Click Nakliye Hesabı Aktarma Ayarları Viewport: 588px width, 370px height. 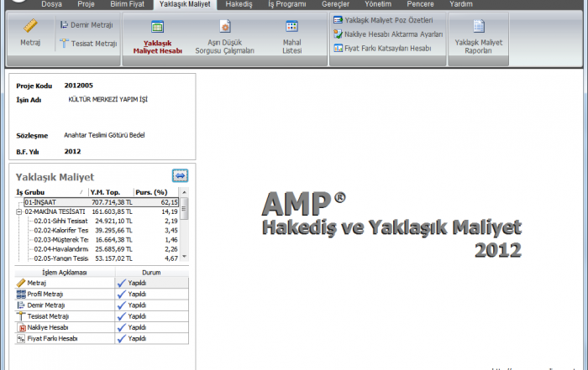tap(387, 34)
